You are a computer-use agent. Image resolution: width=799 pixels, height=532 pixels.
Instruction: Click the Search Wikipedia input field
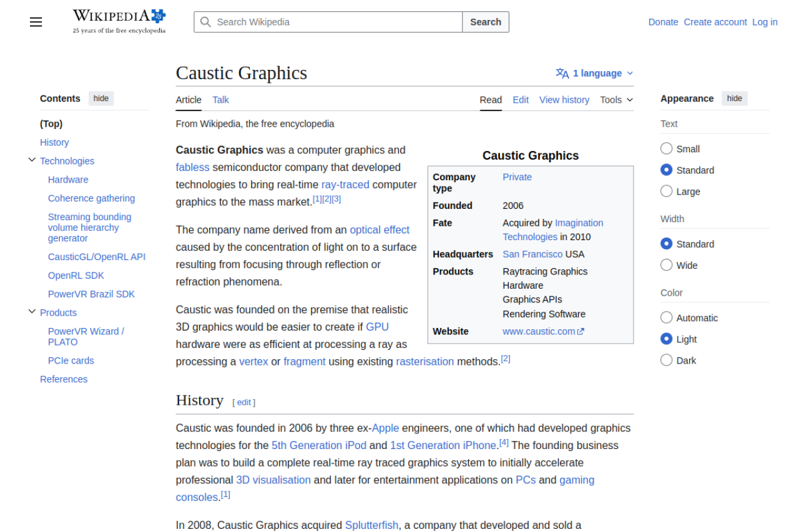(328, 22)
